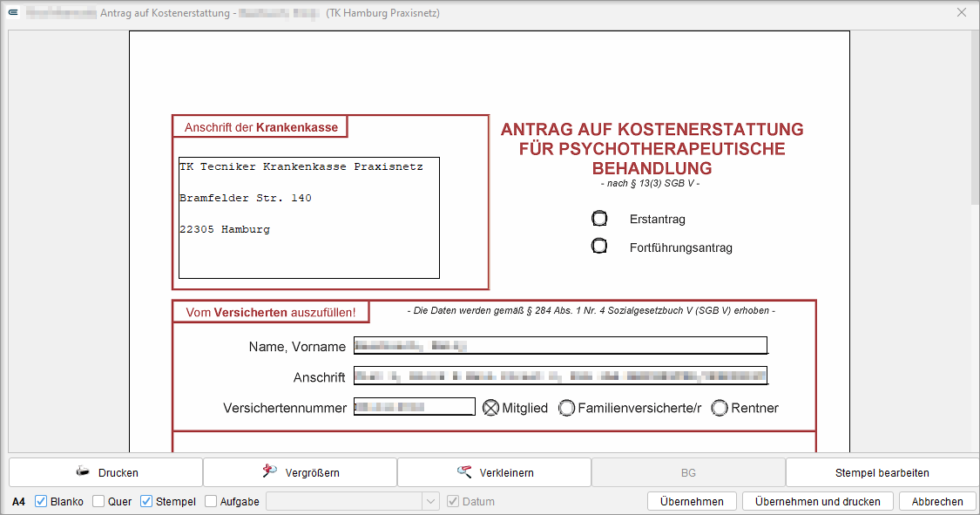This screenshot has height=515, width=980.
Task: Click the Abbrechen button
Action: click(936, 501)
